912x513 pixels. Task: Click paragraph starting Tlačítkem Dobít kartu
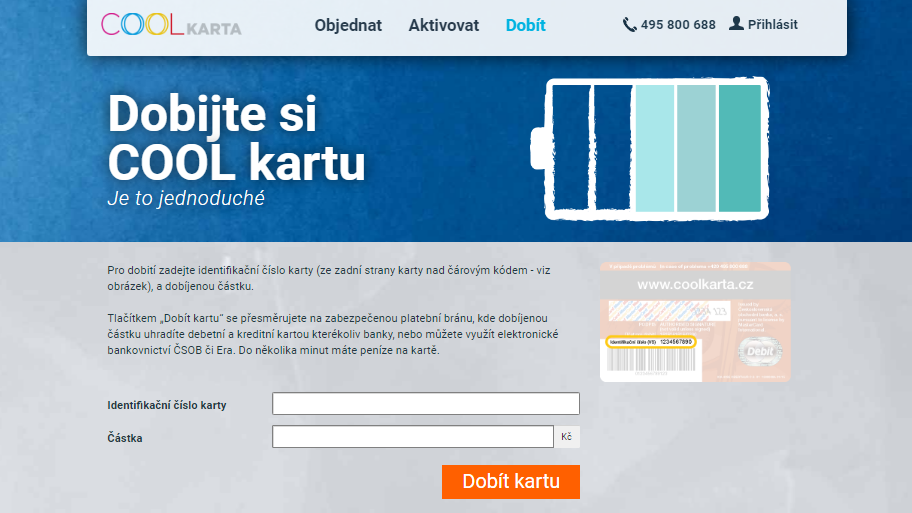[333, 334]
